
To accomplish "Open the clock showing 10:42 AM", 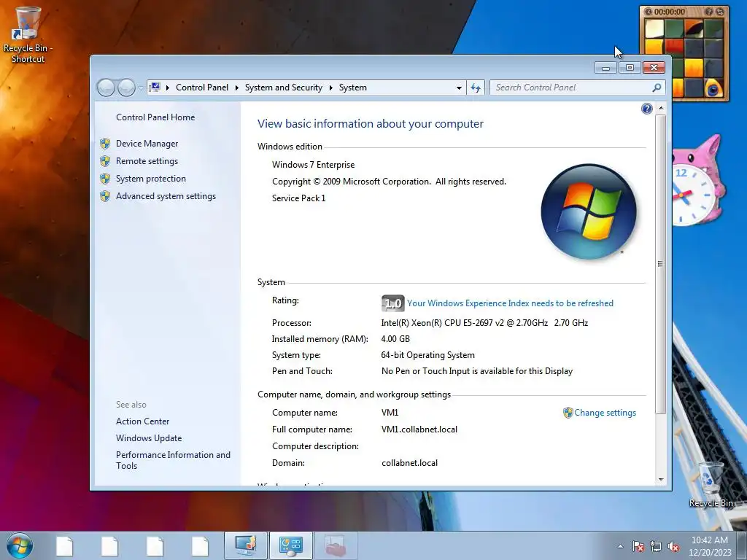I will pyautogui.click(x=710, y=546).
